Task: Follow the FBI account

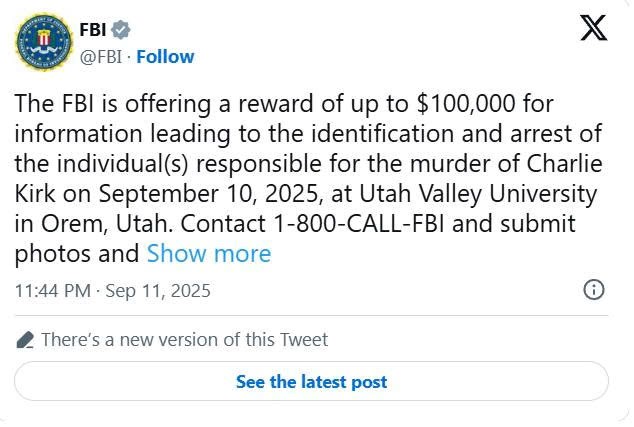Action: coord(165,56)
